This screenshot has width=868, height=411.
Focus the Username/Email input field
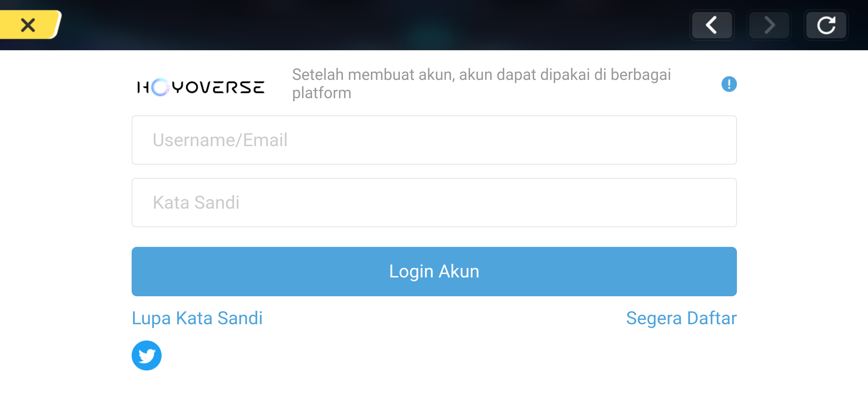(x=434, y=140)
